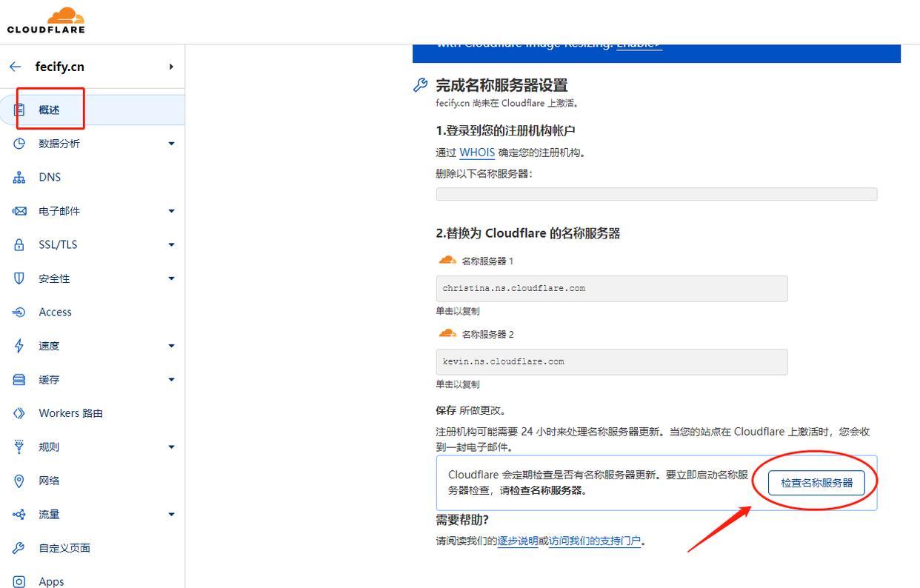Open the 自定义页面 menu item

pos(64,548)
